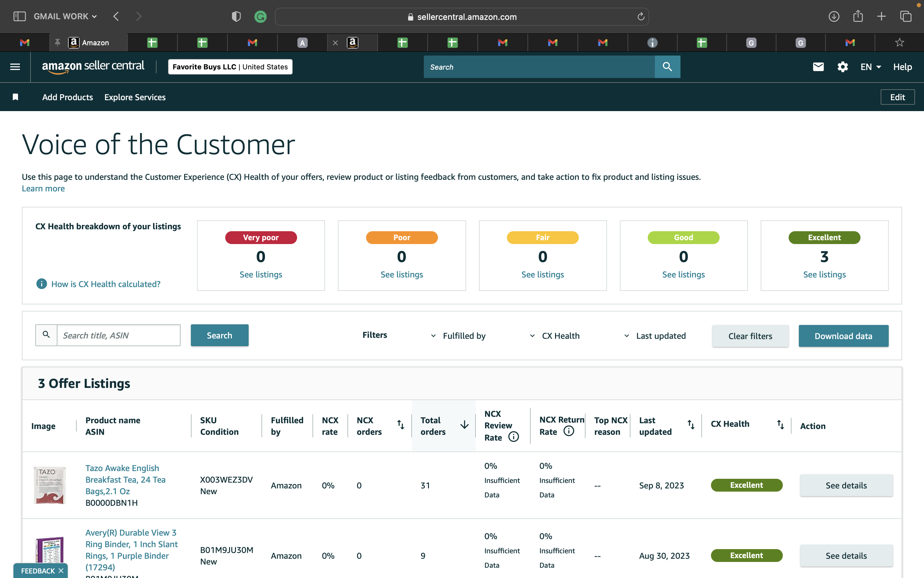
Task: Open the EN language dropdown
Action: click(871, 67)
